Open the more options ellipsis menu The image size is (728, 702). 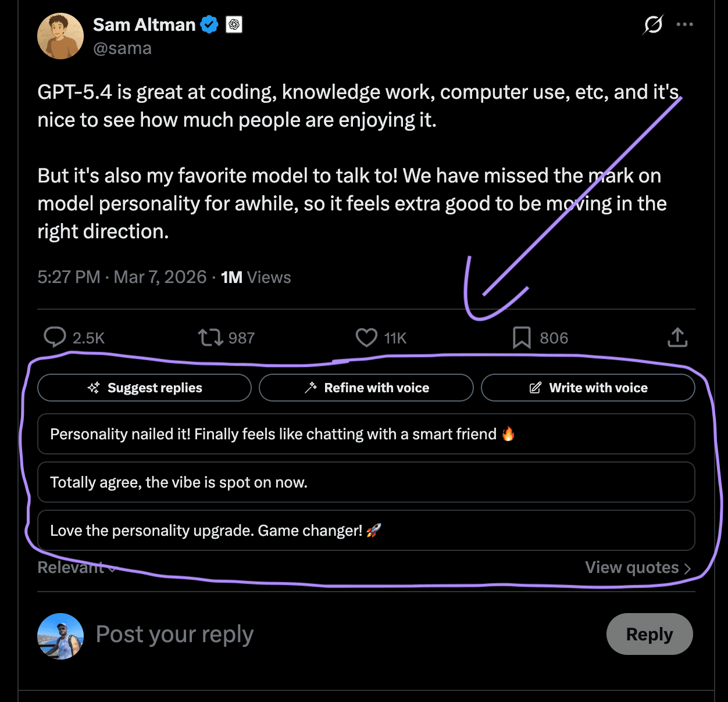pyautogui.click(x=685, y=24)
